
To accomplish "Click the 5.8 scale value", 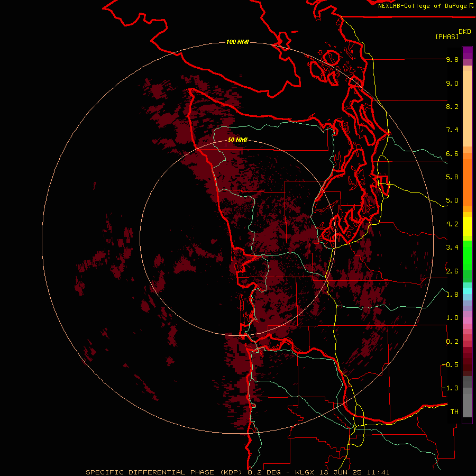I will pyautogui.click(x=452, y=177).
